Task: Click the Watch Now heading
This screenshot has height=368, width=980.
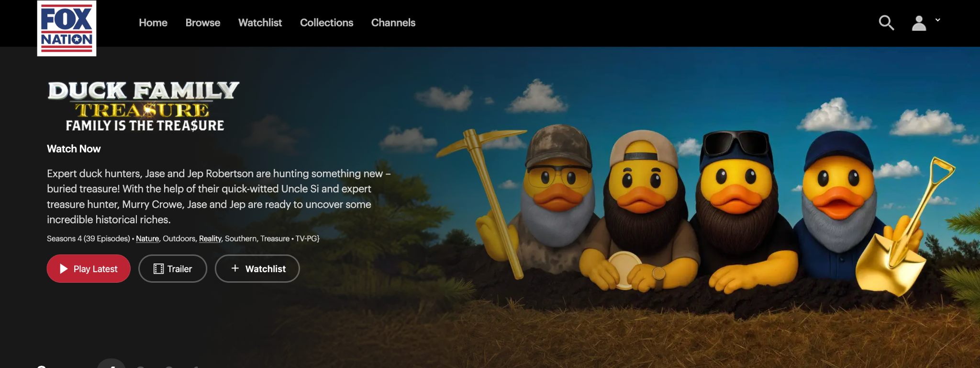Action: (74, 149)
